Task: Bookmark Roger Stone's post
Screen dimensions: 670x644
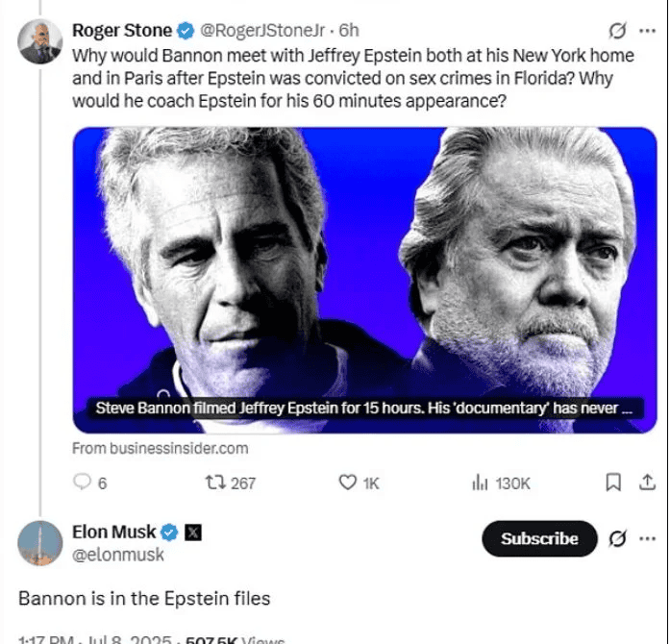Action: pyautogui.click(x=613, y=483)
